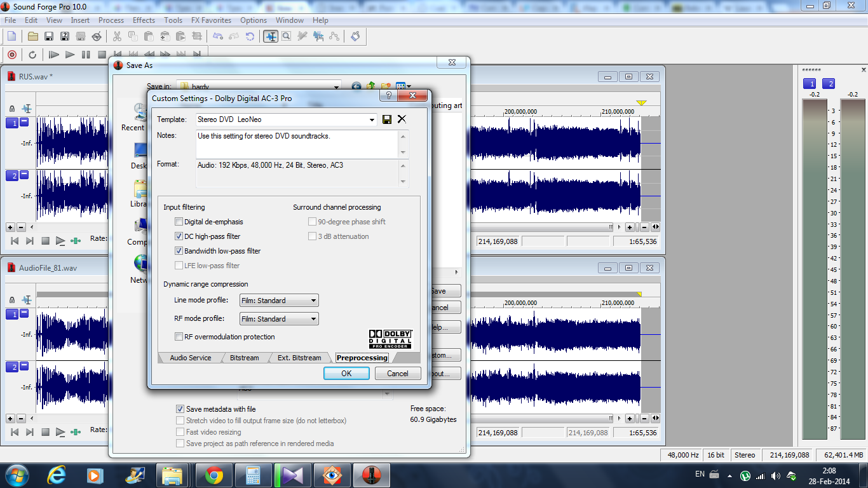This screenshot has width=868, height=488.
Task: Open Google Chrome from the taskbar
Action: coord(214,475)
